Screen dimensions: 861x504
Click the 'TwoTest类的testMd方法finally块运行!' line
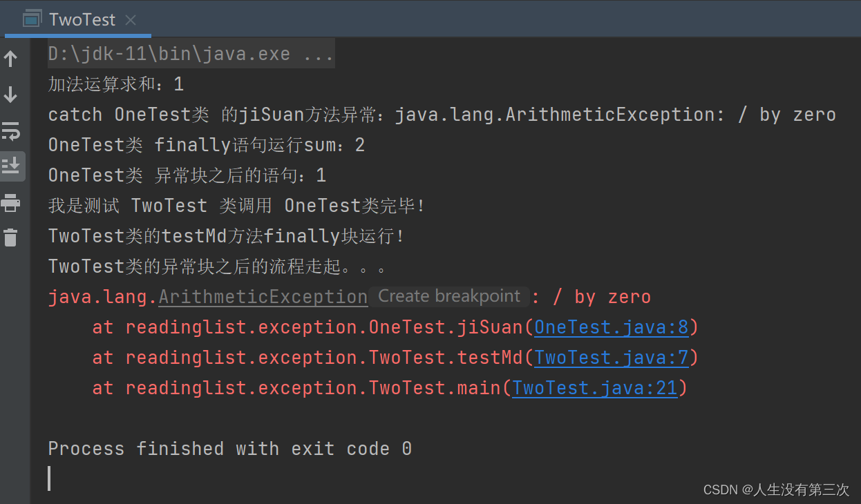226,236
